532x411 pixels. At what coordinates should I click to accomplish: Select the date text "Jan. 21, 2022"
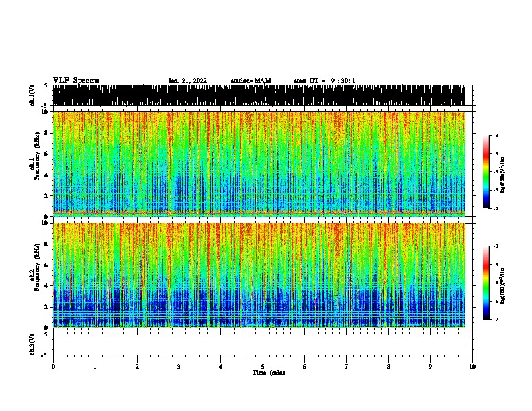pyautogui.click(x=187, y=81)
